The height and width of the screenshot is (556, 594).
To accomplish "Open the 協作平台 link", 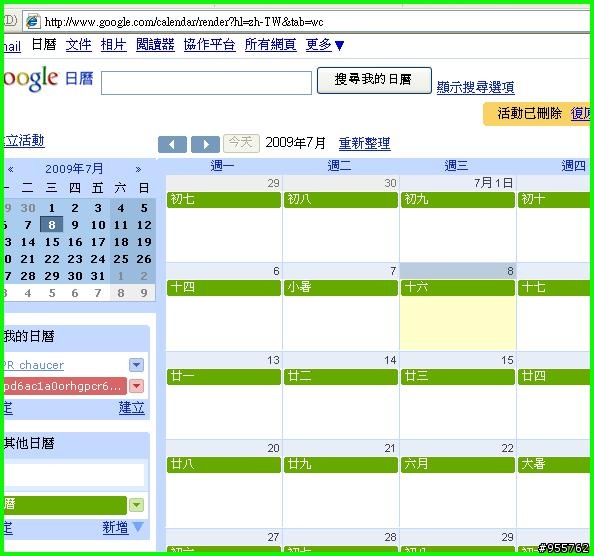I will (x=209, y=45).
